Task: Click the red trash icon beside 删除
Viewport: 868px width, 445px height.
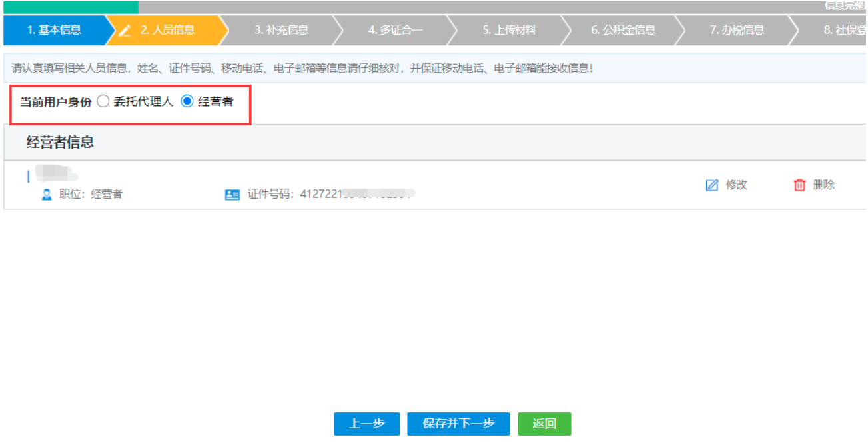Action: click(799, 185)
